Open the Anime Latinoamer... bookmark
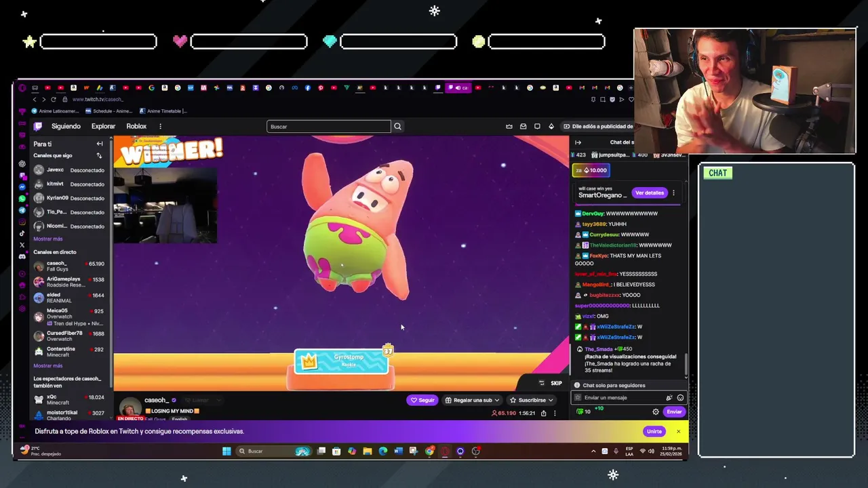This screenshot has width=868, height=488. (x=55, y=111)
